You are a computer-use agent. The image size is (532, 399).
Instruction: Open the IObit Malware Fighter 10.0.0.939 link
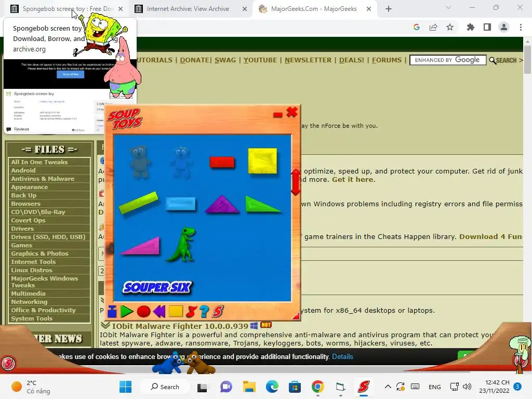tap(180, 326)
